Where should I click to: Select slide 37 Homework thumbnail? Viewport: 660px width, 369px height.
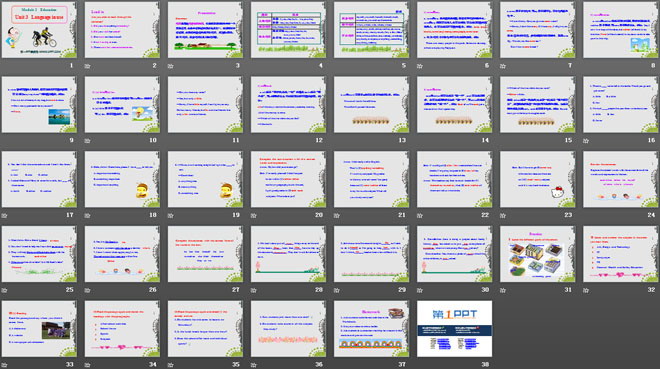pyautogui.click(x=371, y=329)
